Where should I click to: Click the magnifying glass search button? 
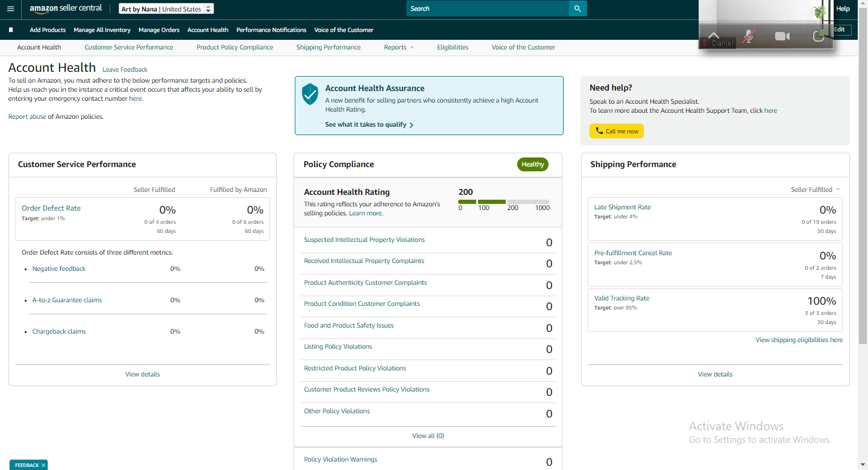click(577, 8)
